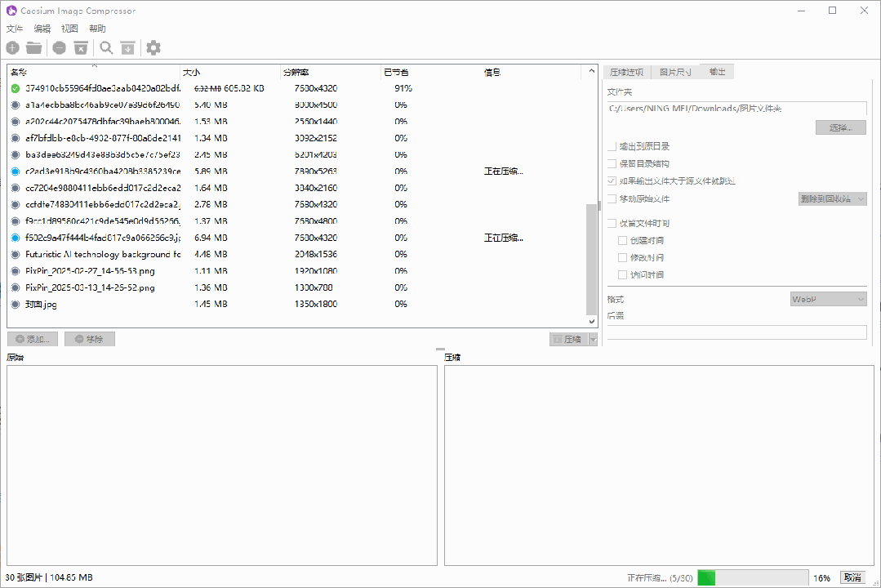This screenshot has height=588, width=881.
Task: Click the add files plus toolbar icon
Action: (13, 48)
